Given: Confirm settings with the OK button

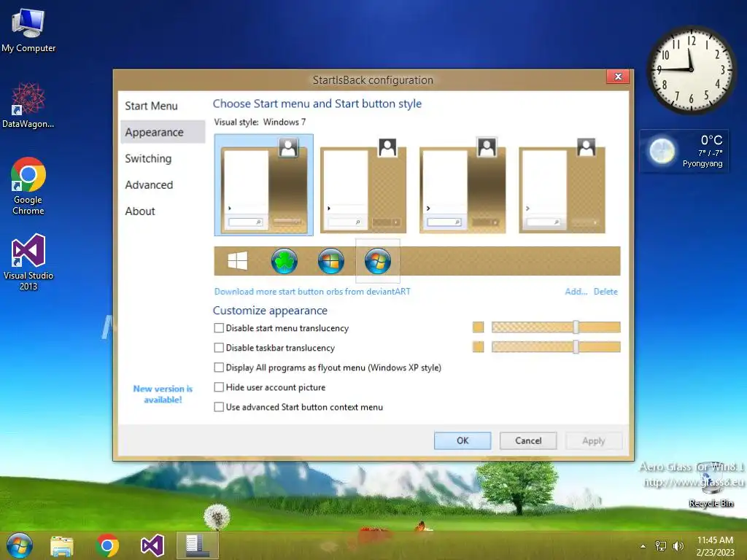Looking at the screenshot, I should (462, 440).
